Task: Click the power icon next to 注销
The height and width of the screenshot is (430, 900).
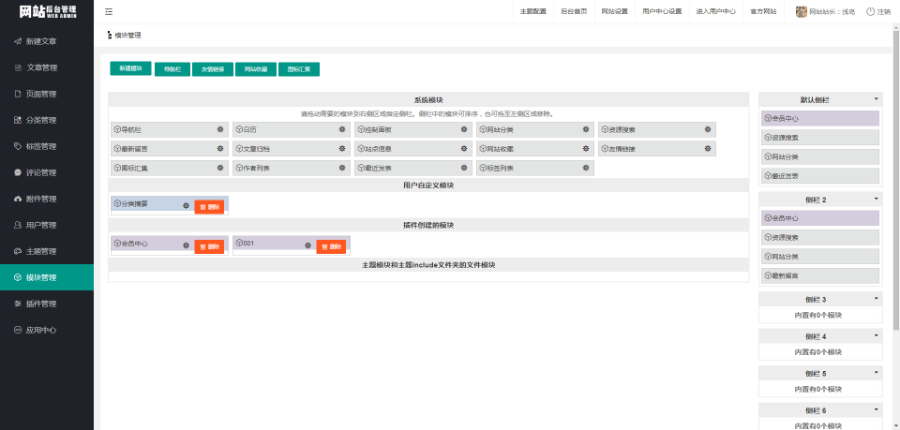Action: [x=870, y=12]
